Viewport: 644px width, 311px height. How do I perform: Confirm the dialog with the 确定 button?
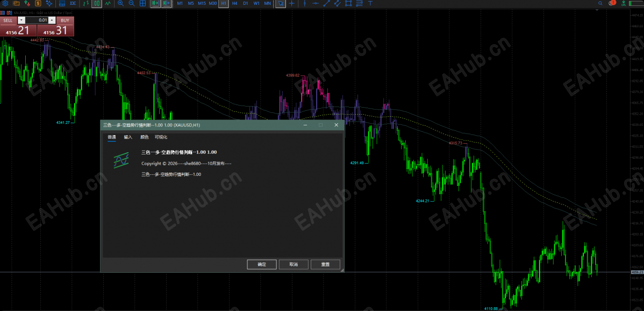coord(262,265)
